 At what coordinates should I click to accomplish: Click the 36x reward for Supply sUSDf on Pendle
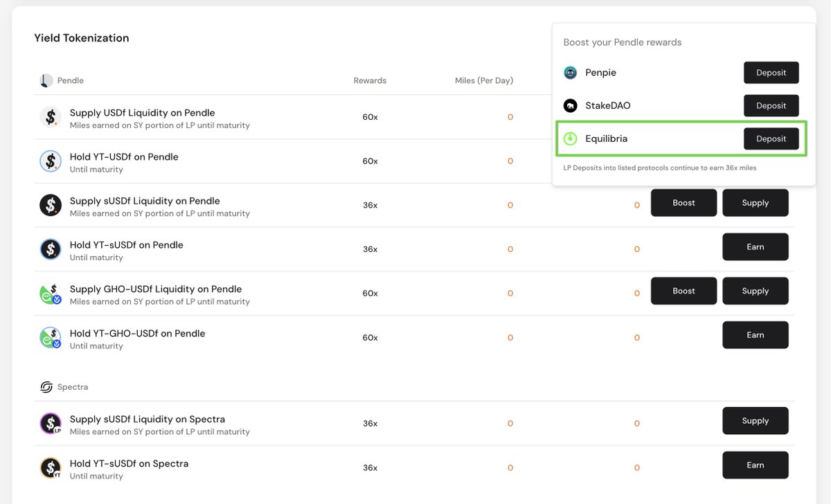point(370,206)
